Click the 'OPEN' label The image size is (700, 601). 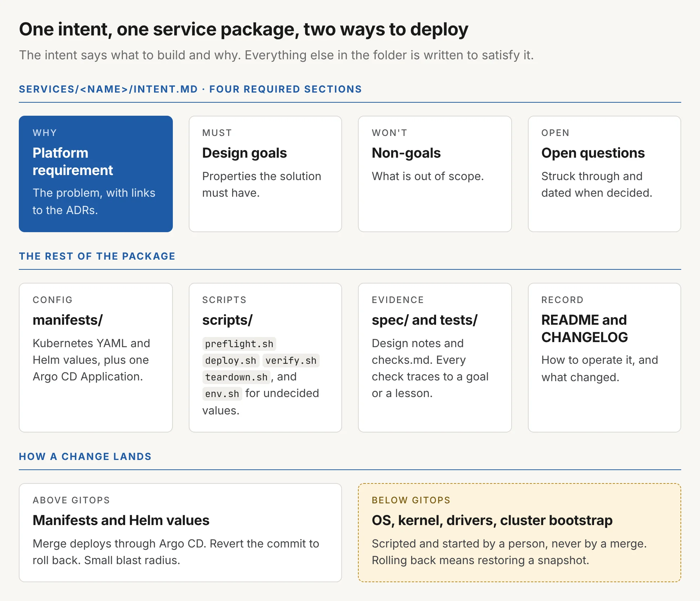coord(555,133)
